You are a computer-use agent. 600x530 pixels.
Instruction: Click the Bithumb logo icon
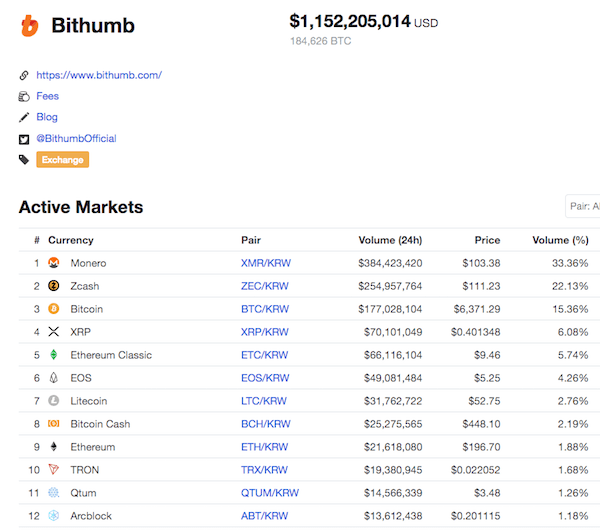pos(30,26)
